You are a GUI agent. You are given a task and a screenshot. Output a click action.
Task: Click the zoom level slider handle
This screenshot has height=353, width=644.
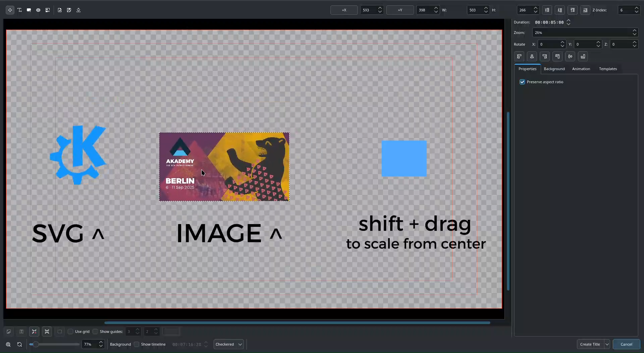[36, 344]
